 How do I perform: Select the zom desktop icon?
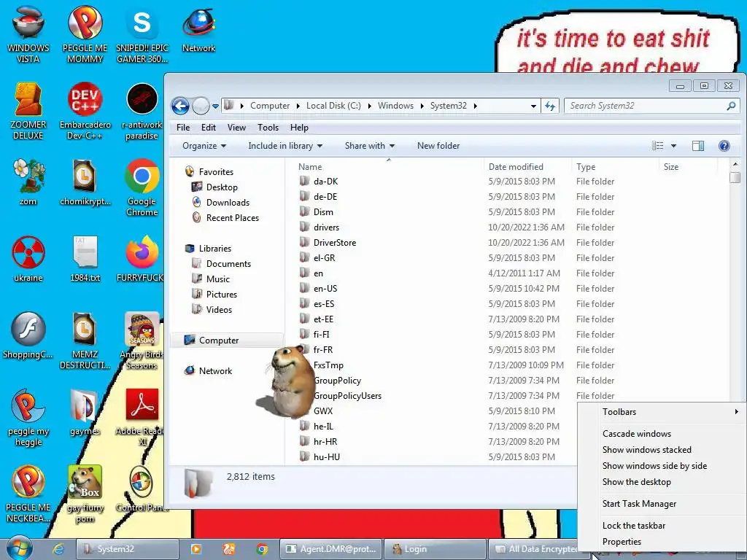28,182
